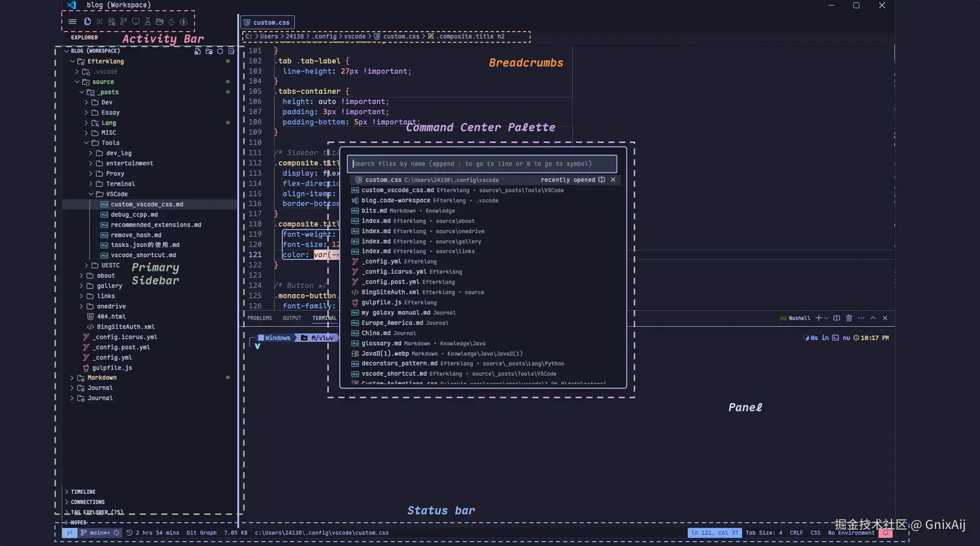Open the Testing view (flask icon)

pyautogui.click(x=147, y=21)
